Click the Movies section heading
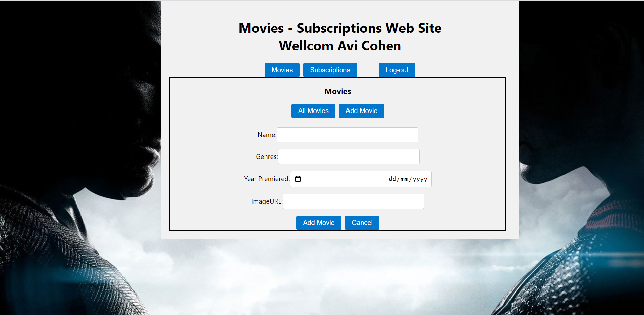The width and height of the screenshot is (644, 315). pyautogui.click(x=337, y=91)
